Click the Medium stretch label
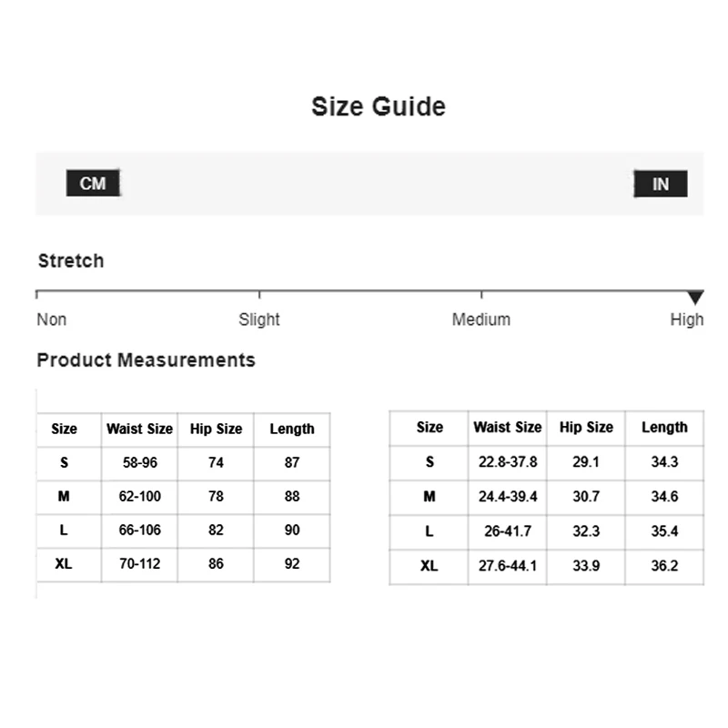The image size is (728, 728). [x=480, y=319]
